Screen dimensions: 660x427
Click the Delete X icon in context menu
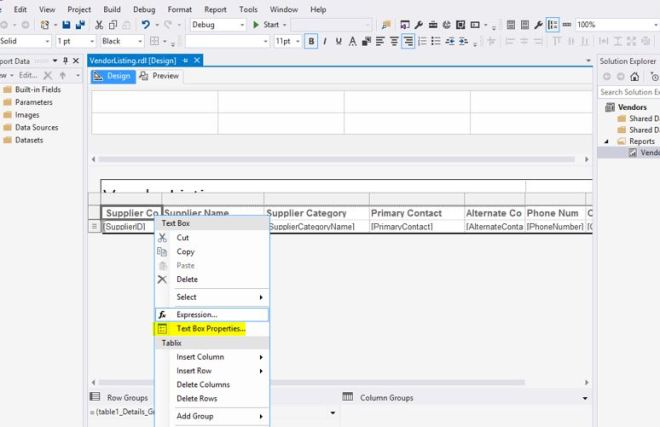[162, 279]
